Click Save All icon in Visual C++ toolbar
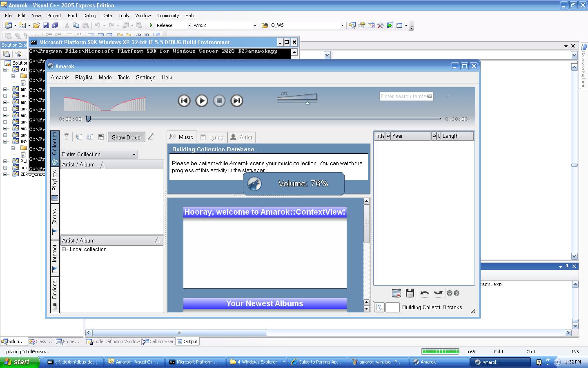Image resolution: width=588 pixels, height=368 pixels. tap(55, 25)
